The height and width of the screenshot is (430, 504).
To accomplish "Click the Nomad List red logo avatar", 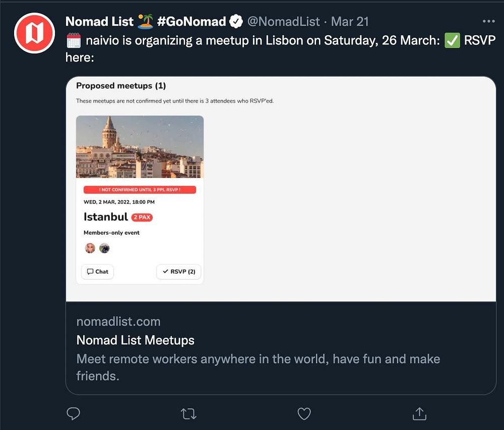I will click(34, 33).
